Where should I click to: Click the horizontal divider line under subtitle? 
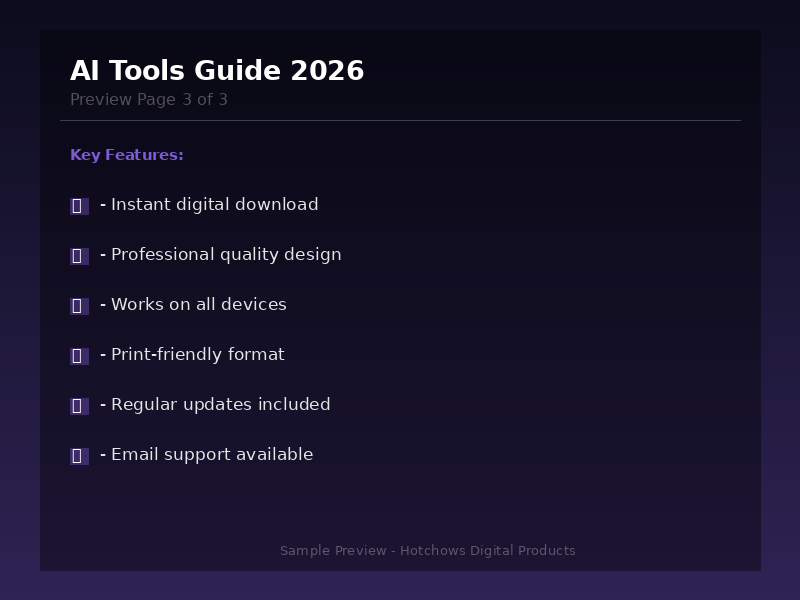pos(400,120)
